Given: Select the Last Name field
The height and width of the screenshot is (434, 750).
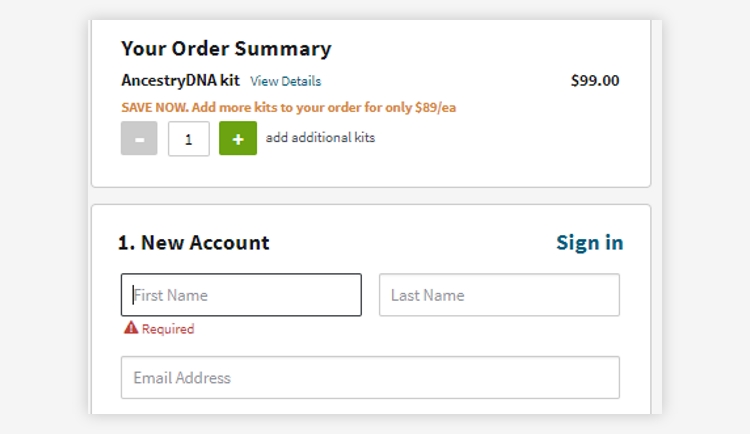Looking at the screenshot, I should click(x=499, y=295).
